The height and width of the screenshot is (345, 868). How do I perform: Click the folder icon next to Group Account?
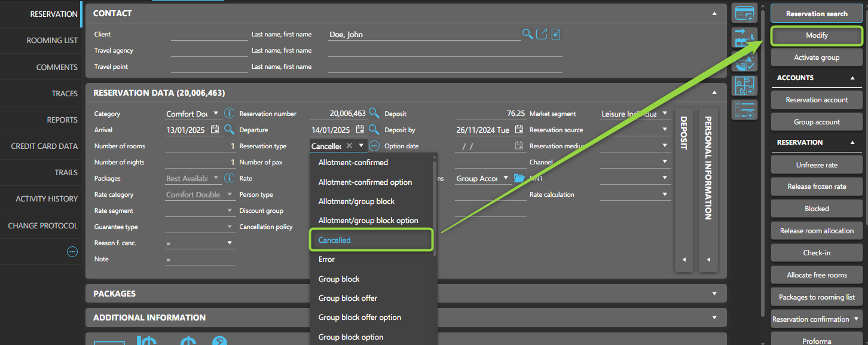tap(518, 178)
